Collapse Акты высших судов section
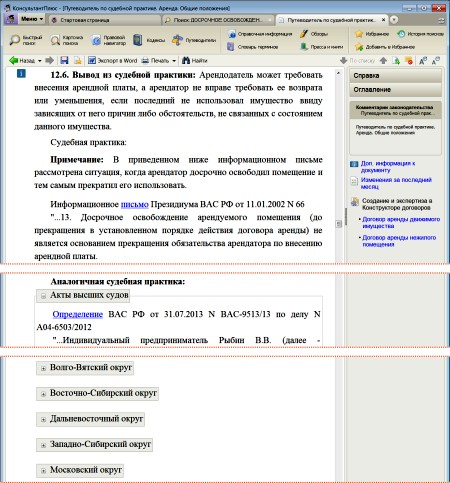 (43, 296)
